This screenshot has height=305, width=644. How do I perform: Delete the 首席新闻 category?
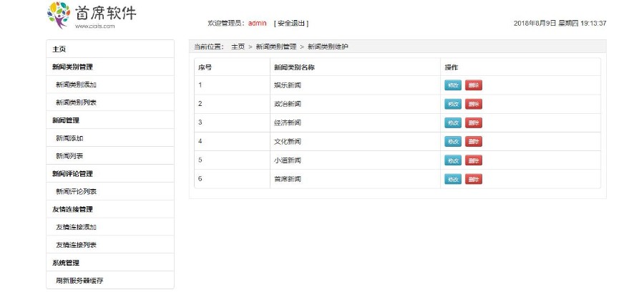click(x=474, y=179)
